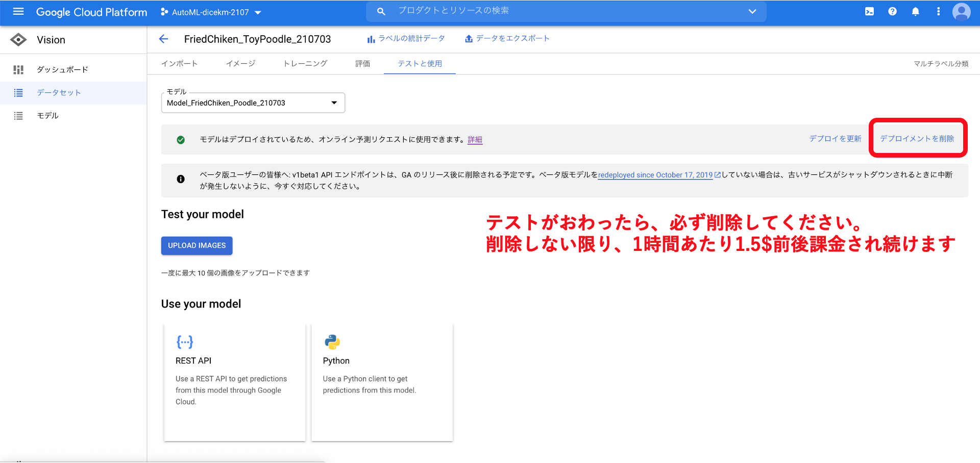Activate Cloud Shell icon

869,11
